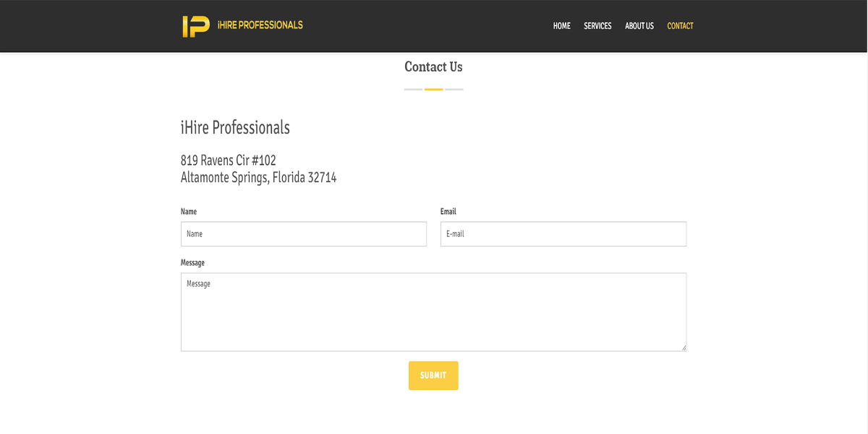Click the Altamonte Springs, Florida 32714 text
The height and width of the screenshot is (434, 868).
pyautogui.click(x=258, y=177)
